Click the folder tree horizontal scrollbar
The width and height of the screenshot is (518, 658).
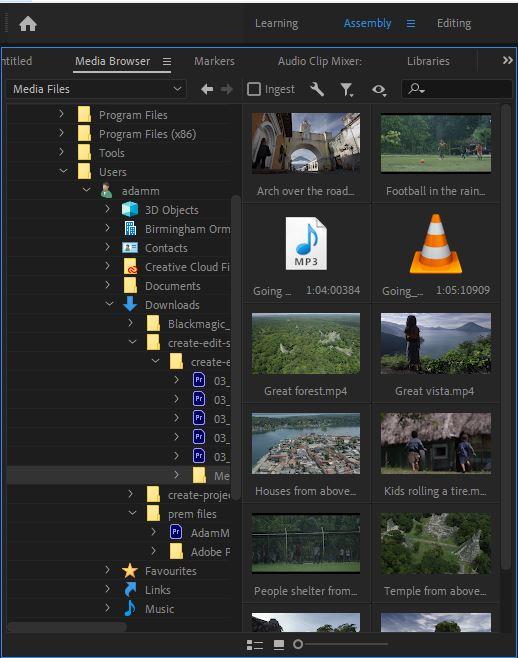coord(66,627)
